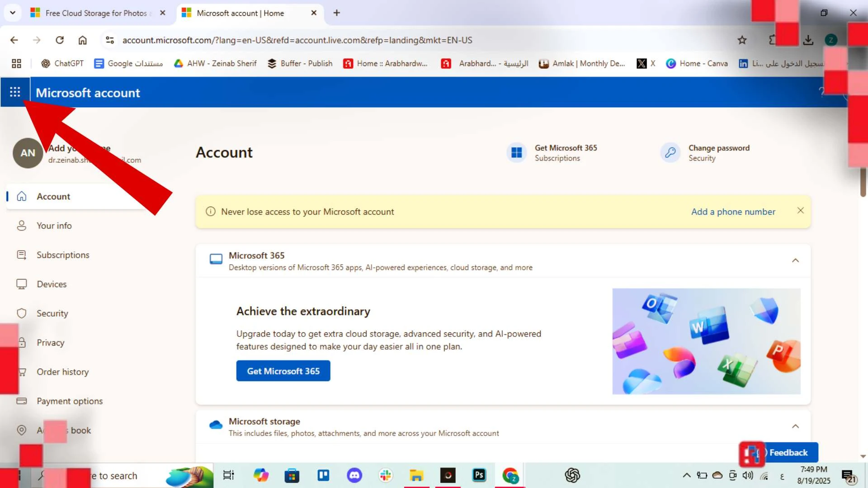
Task: Open Task View on the taskbar
Action: (x=229, y=475)
